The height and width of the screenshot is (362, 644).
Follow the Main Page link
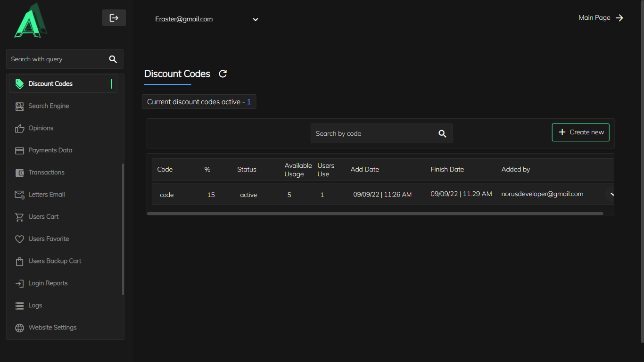tap(601, 18)
